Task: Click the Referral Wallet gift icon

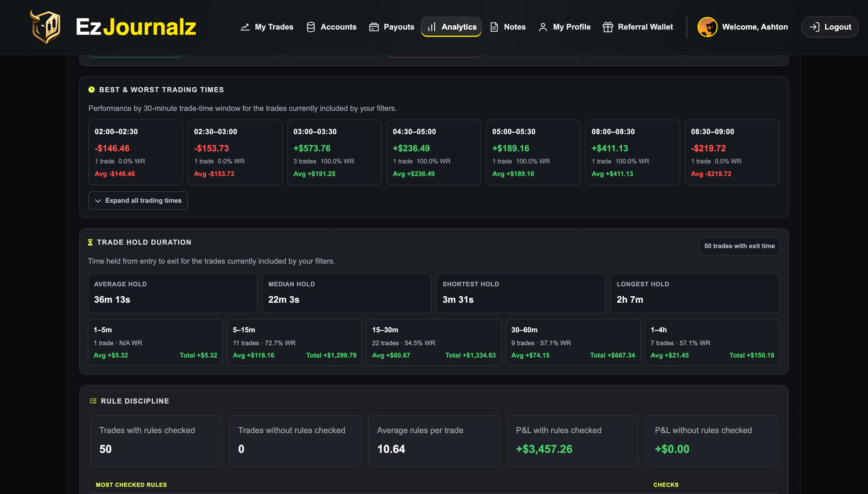Action: [x=608, y=27]
